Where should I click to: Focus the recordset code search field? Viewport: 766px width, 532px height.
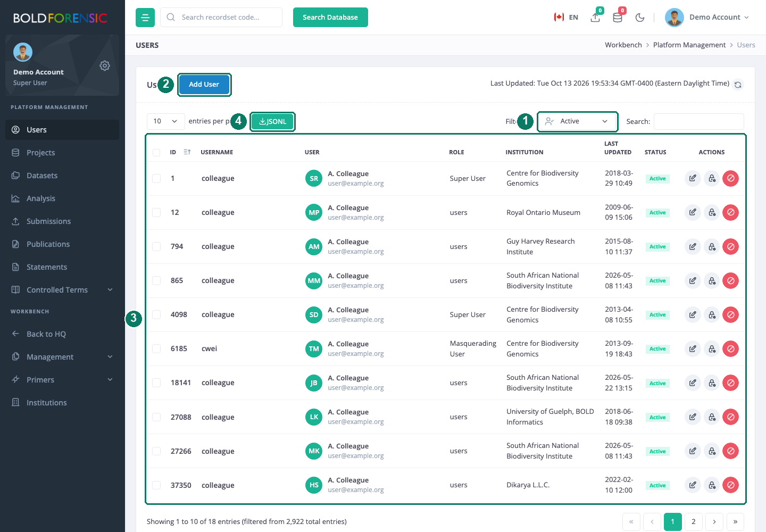point(221,18)
